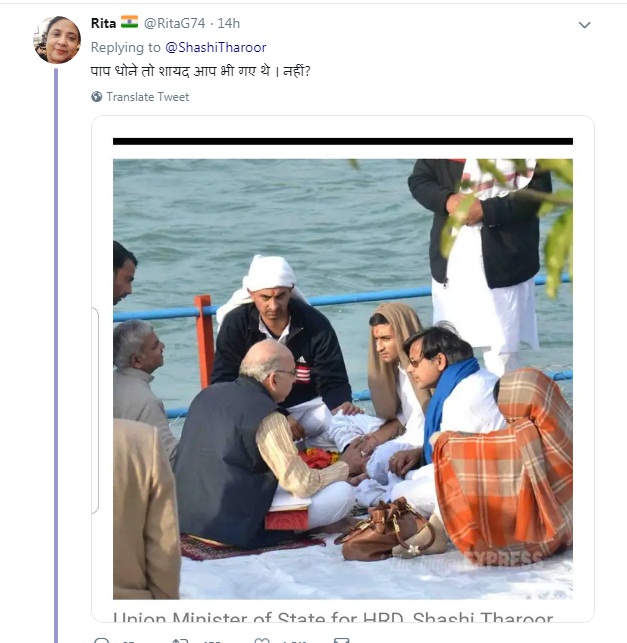Click the vertical thread line below avatar
627x643 pixels.
(x=56, y=355)
